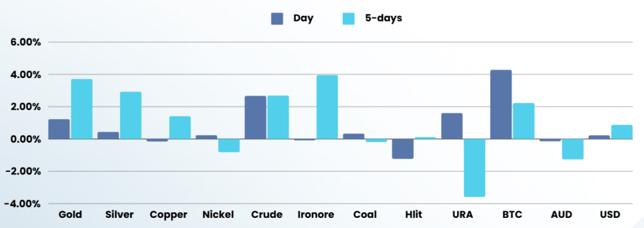Image resolution: width=644 pixels, height=228 pixels.
Task: Click the dark blue Day legend swatch
Action: click(x=277, y=18)
